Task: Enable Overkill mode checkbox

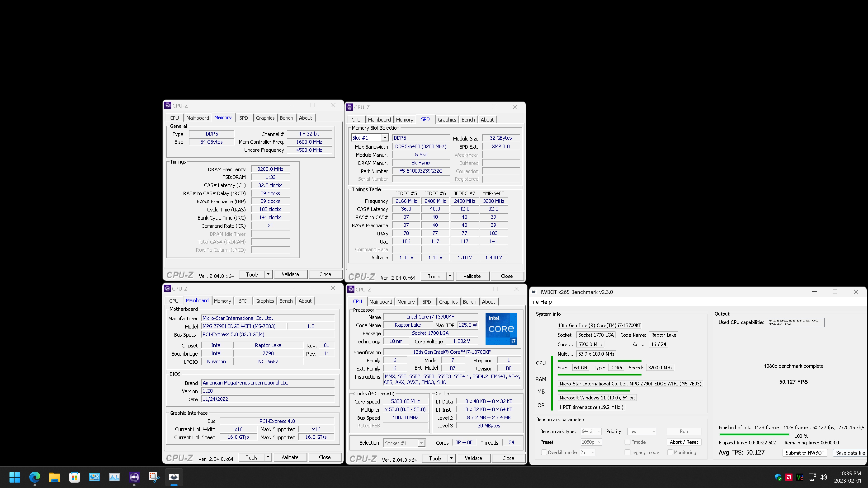Action: (x=543, y=452)
